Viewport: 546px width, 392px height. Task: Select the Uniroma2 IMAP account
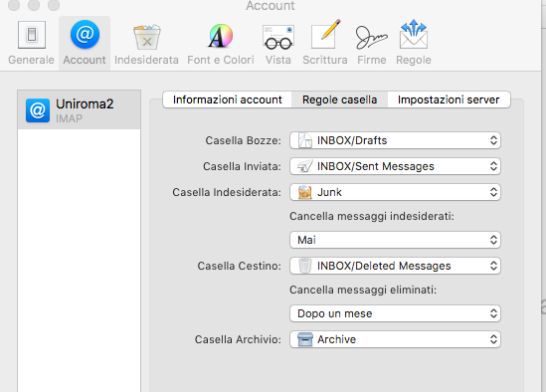coord(79,110)
